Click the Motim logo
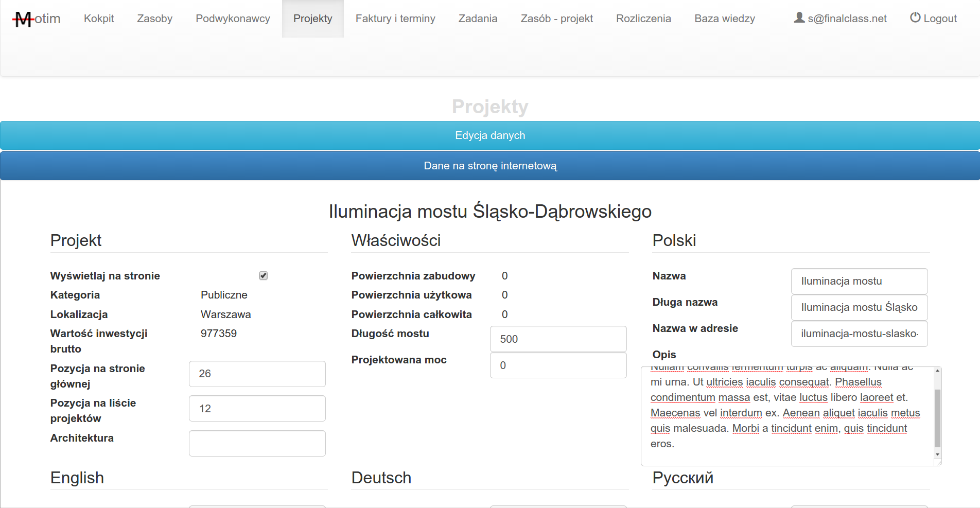 click(36, 19)
